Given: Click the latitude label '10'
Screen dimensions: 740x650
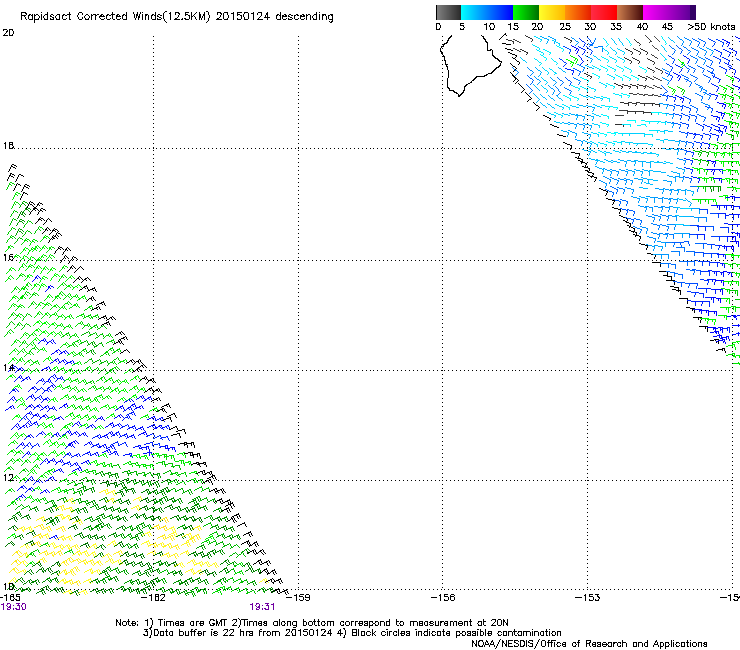Looking at the screenshot, I should [x=8, y=587].
